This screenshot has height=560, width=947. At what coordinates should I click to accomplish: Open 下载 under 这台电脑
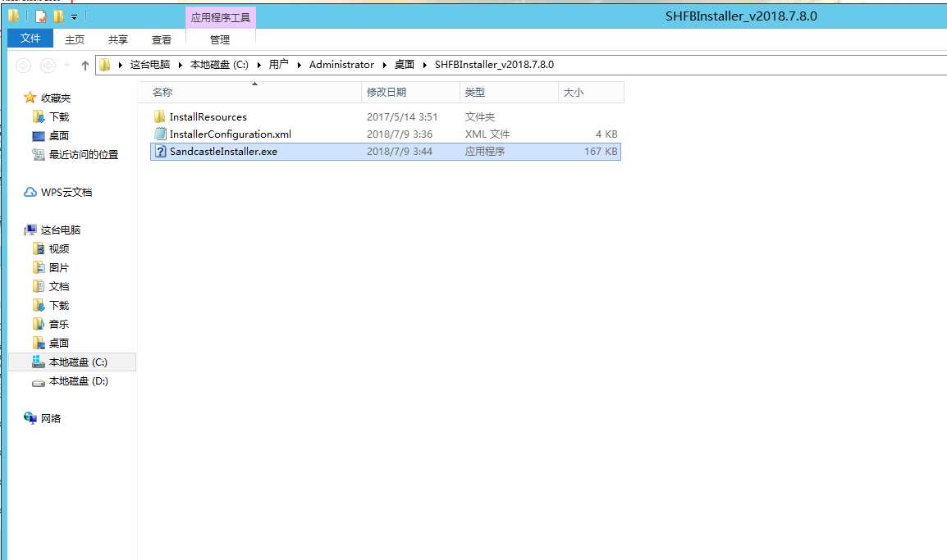[58, 305]
